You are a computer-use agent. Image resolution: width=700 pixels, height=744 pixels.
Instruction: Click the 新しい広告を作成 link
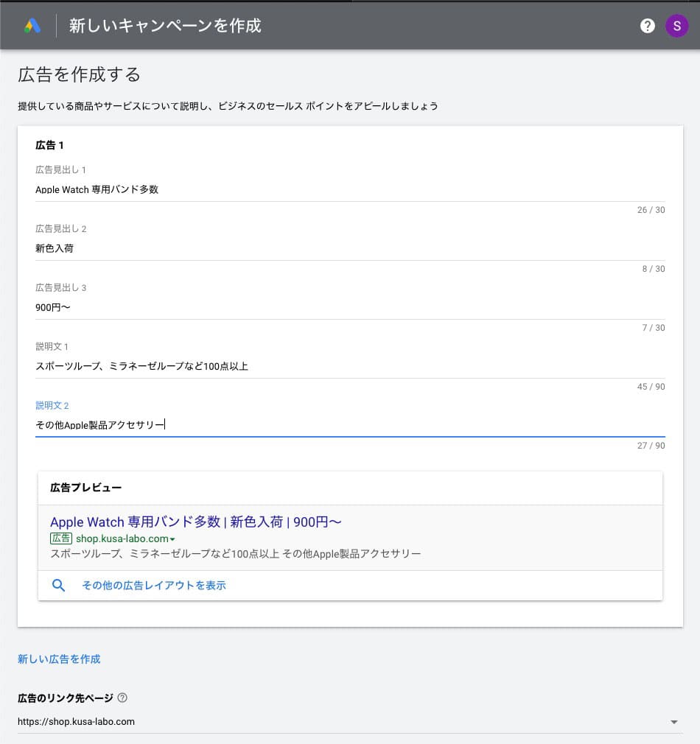tap(59, 659)
